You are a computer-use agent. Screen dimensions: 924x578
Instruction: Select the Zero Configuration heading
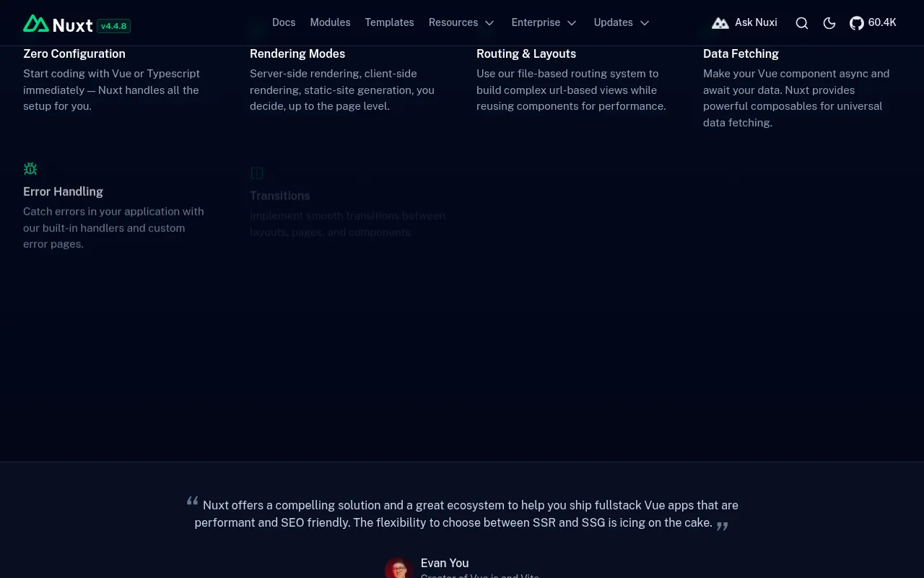[x=74, y=53]
